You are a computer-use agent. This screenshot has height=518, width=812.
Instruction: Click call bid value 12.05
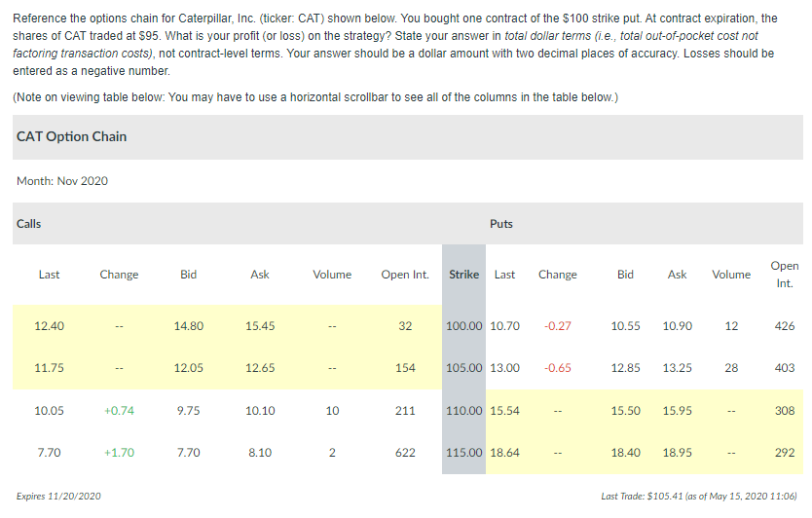click(x=189, y=368)
